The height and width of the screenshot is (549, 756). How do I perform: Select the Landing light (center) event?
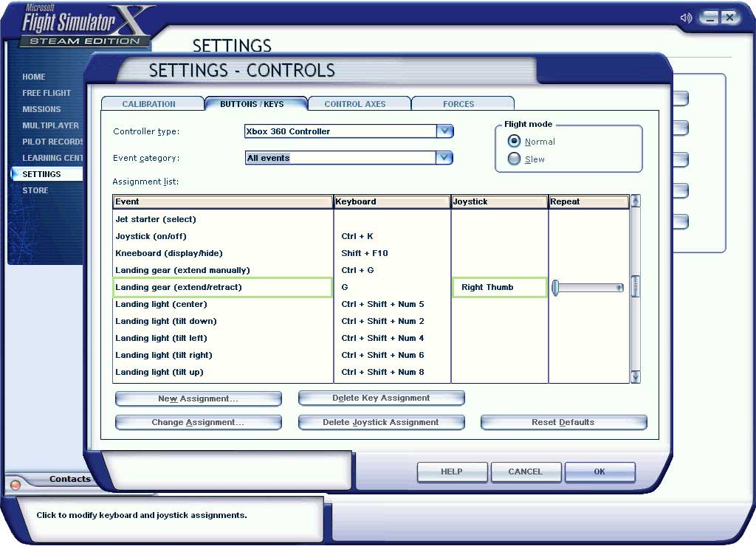pyautogui.click(x=161, y=304)
